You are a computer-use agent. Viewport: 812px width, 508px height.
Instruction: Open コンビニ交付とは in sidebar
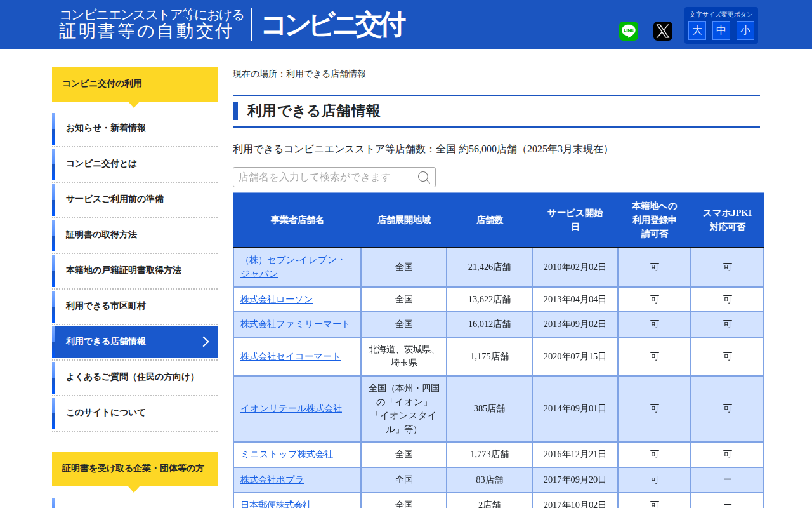101,164
